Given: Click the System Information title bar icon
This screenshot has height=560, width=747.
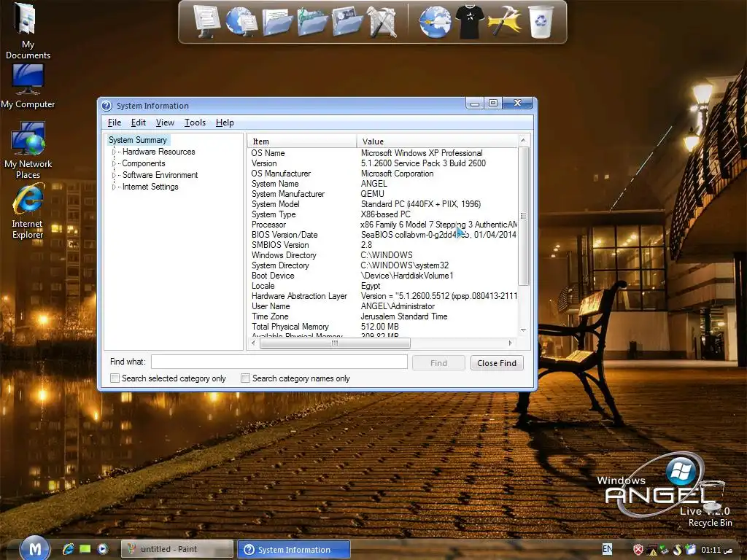Looking at the screenshot, I should point(107,106).
